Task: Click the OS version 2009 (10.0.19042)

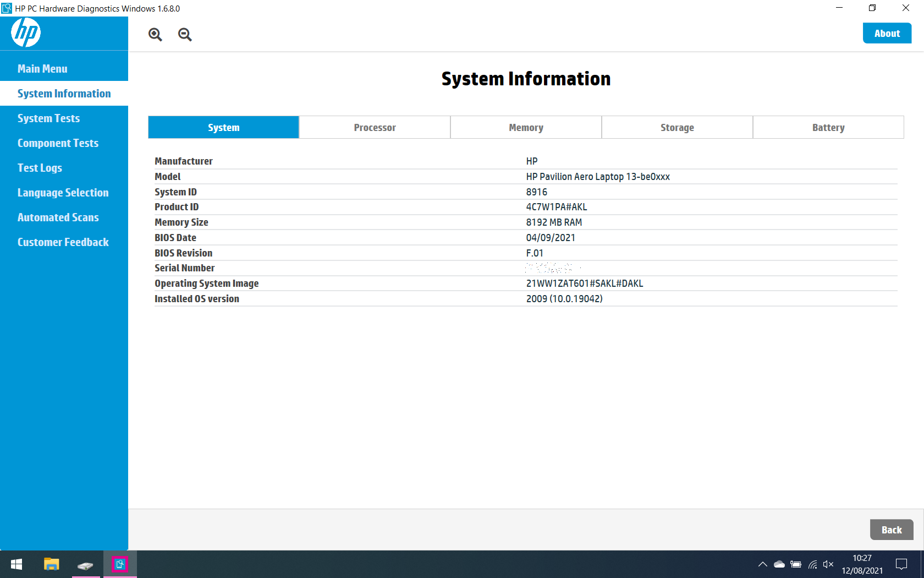Action: coord(564,299)
